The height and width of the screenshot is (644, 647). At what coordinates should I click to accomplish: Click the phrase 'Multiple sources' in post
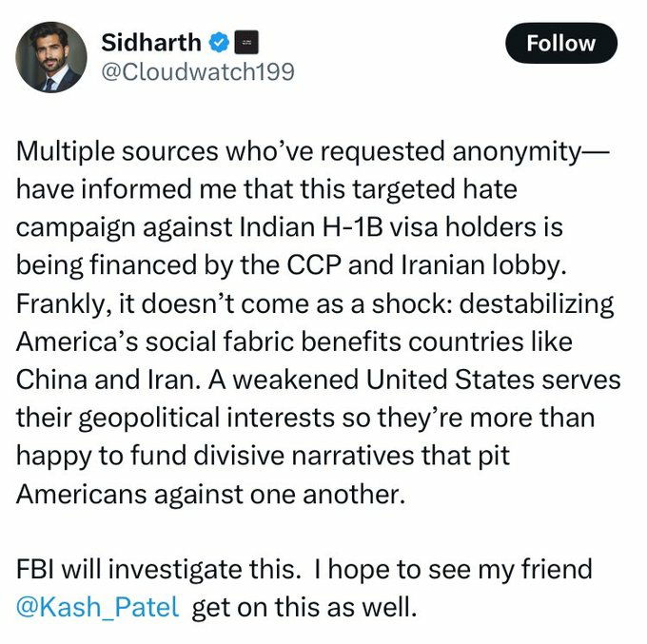tap(117, 151)
